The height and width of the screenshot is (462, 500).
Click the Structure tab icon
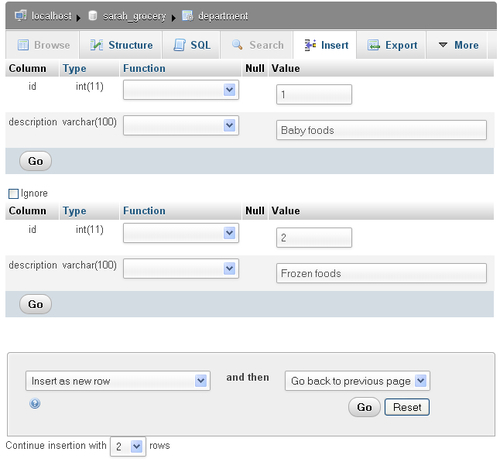tap(96, 45)
